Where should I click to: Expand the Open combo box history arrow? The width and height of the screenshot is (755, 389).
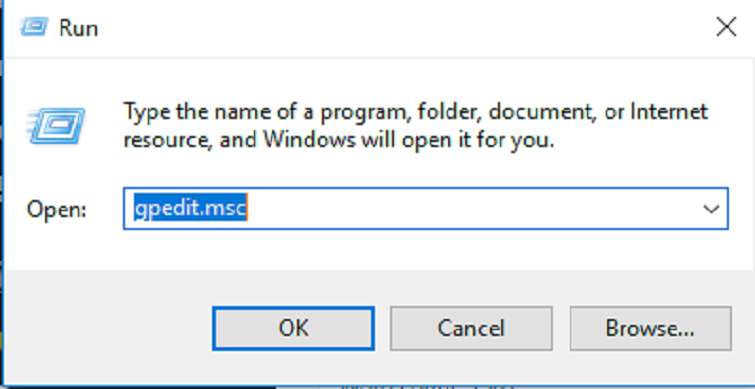coord(711,209)
